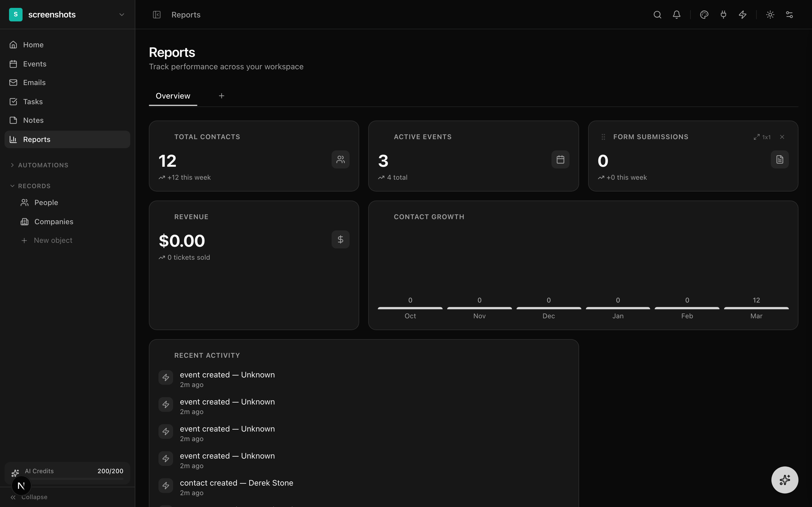Click the integrations plug icon
Image resolution: width=812 pixels, height=507 pixels.
click(723, 15)
